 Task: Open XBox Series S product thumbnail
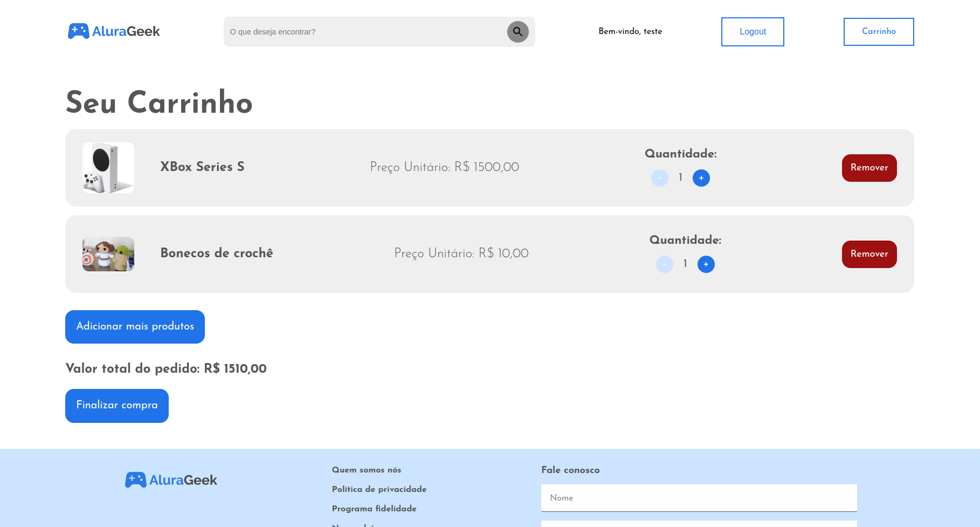click(x=108, y=168)
